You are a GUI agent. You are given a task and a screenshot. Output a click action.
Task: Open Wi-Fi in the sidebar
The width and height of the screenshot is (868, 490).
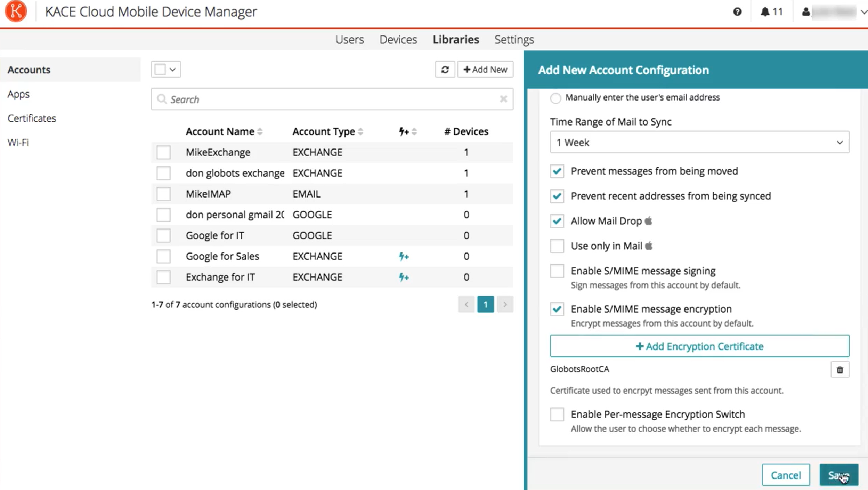[18, 143]
